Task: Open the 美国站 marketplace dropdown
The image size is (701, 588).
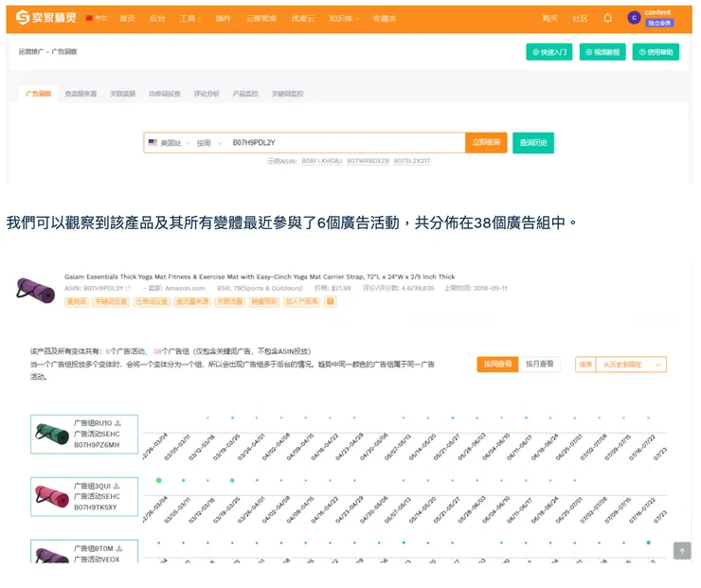Action: tap(170, 143)
